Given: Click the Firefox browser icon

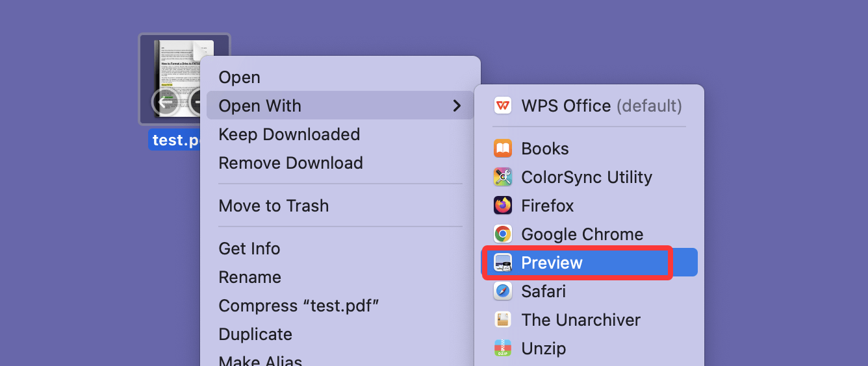Looking at the screenshot, I should (503, 206).
